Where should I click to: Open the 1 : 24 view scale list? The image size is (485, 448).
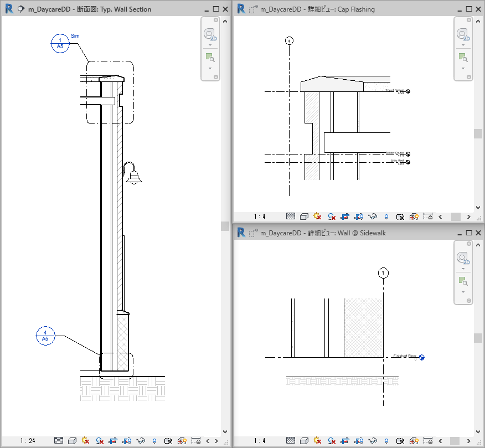coord(28,441)
